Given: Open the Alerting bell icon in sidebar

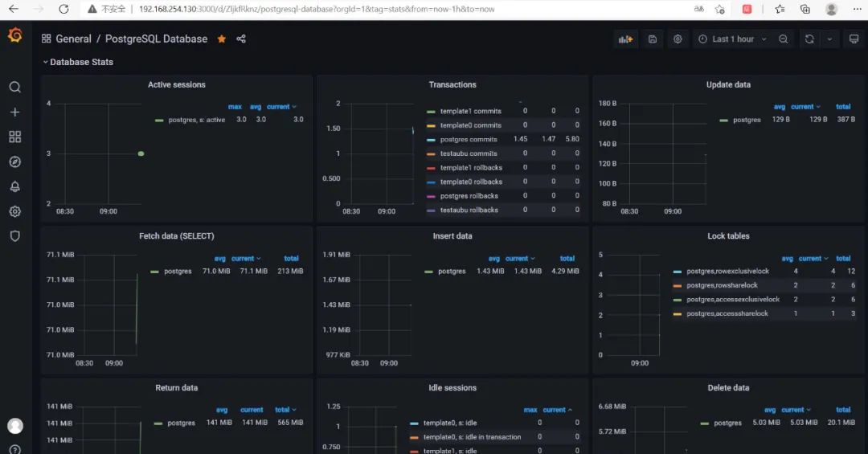Looking at the screenshot, I should 15,186.
